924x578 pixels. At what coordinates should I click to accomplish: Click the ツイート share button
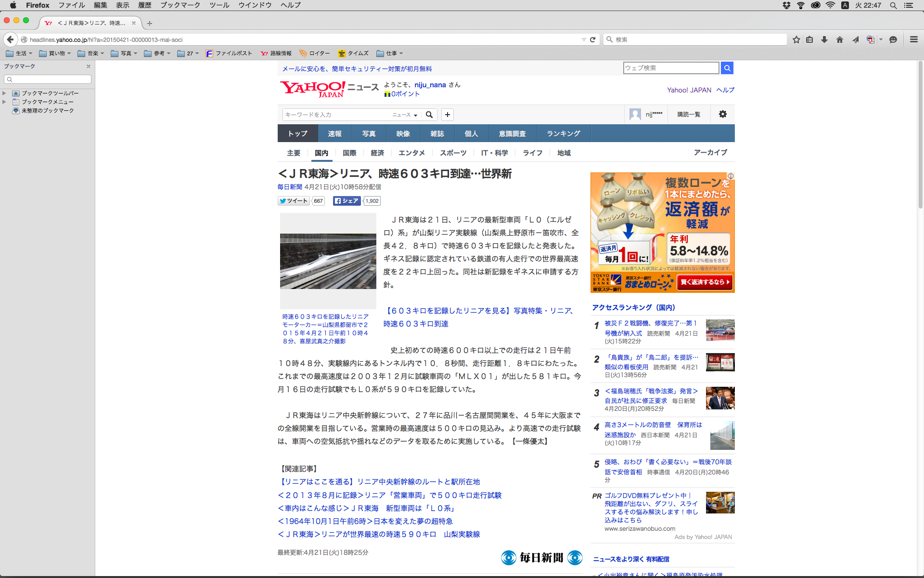[x=294, y=201]
